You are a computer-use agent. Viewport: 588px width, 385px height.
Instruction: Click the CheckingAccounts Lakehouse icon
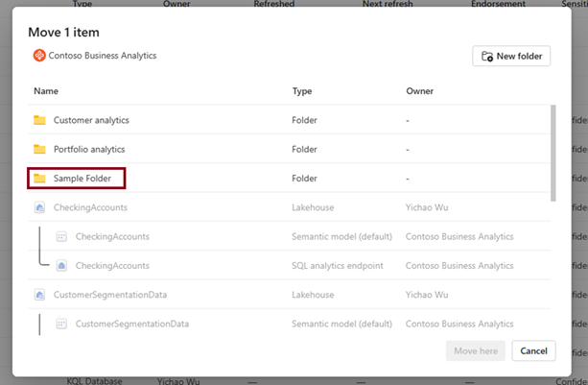tap(39, 207)
